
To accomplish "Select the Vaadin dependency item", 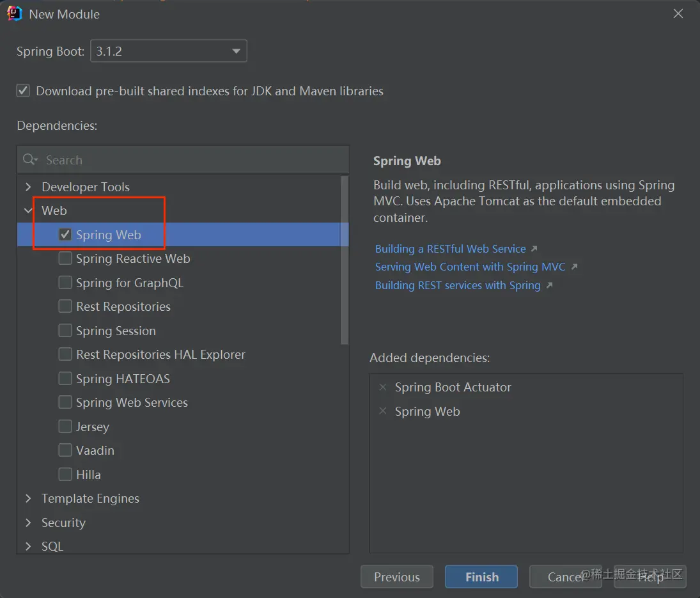I will click(x=95, y=450).
